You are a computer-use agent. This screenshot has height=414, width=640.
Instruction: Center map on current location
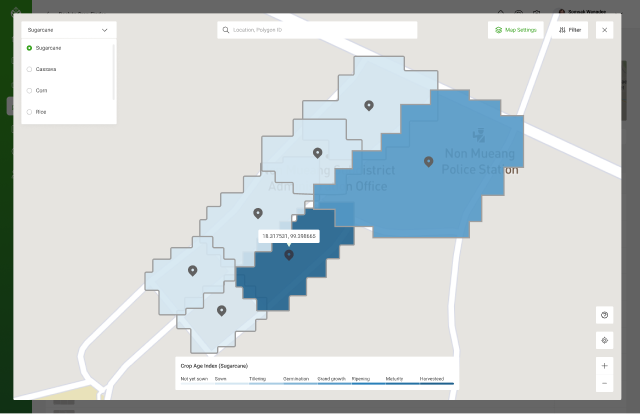point(604,340)
